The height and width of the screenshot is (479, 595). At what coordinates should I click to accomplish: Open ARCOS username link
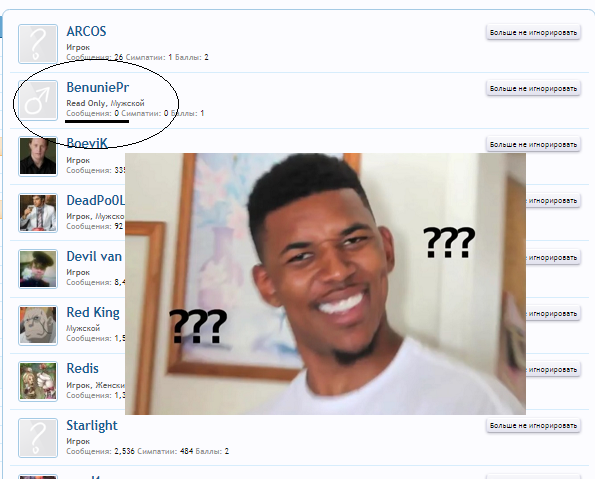click(x=86, y=31)
